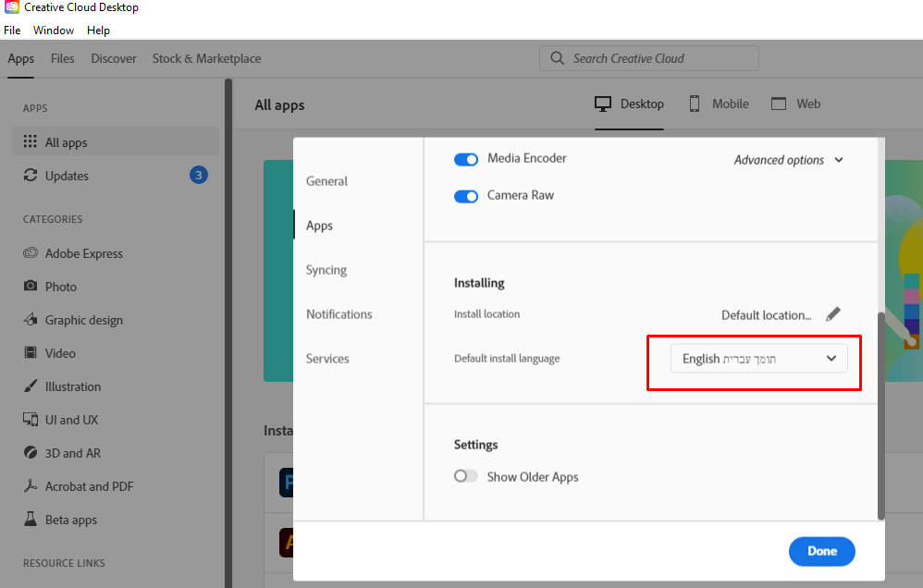923x588 pixels.
Task: Open the Window menu
Action: (54, 30)
